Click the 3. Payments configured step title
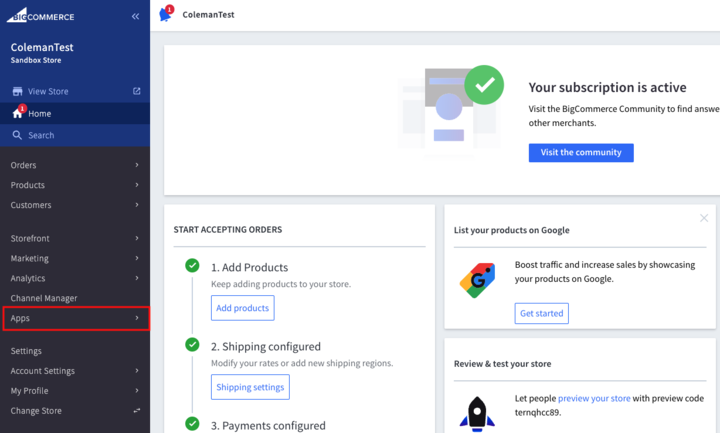This screenshot has height=433, width=720. coord(268,426)
